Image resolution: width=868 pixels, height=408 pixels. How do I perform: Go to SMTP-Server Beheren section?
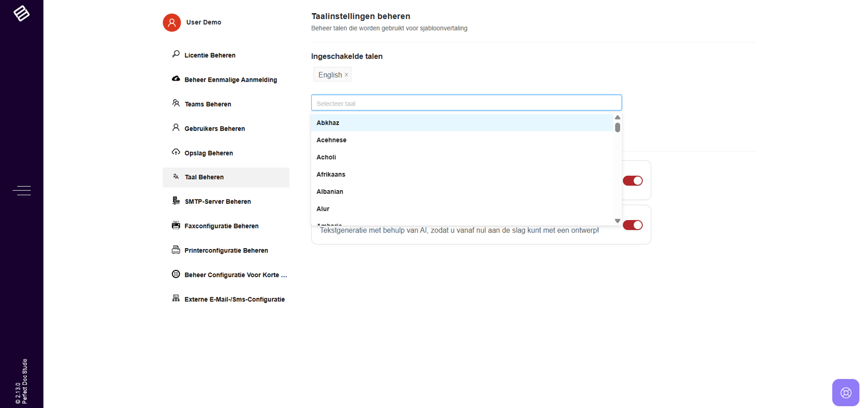pos(217,202)
